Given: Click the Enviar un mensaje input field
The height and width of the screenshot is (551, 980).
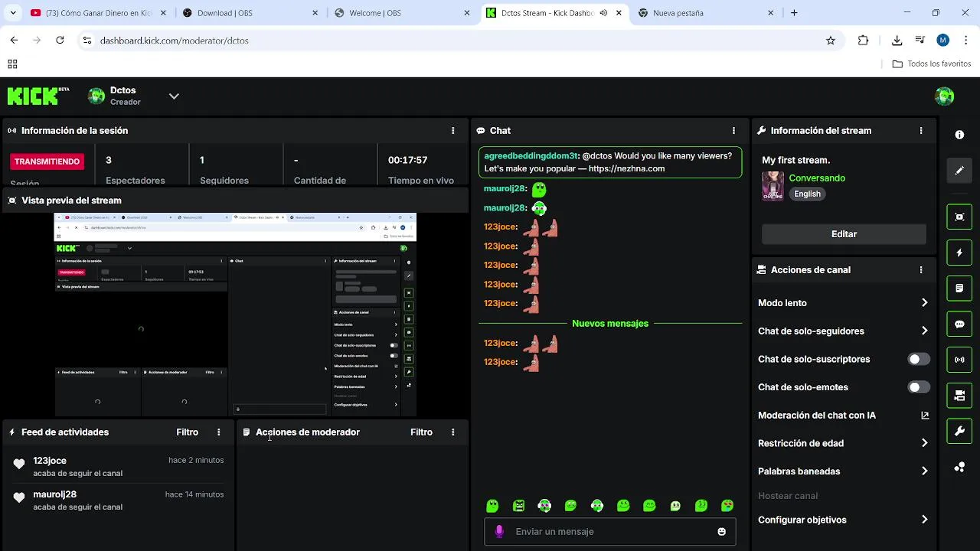Looking at the screenshot, I should (x=610, y=531).
